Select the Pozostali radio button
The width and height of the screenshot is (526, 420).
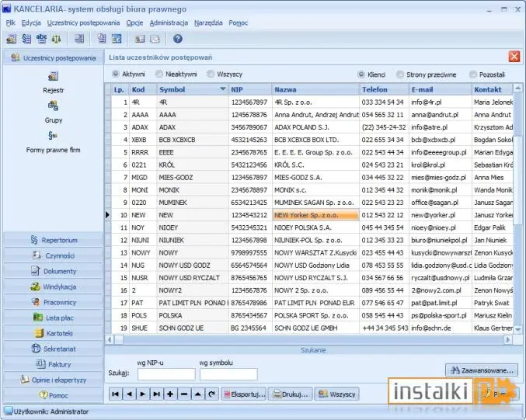pos(473,75)
